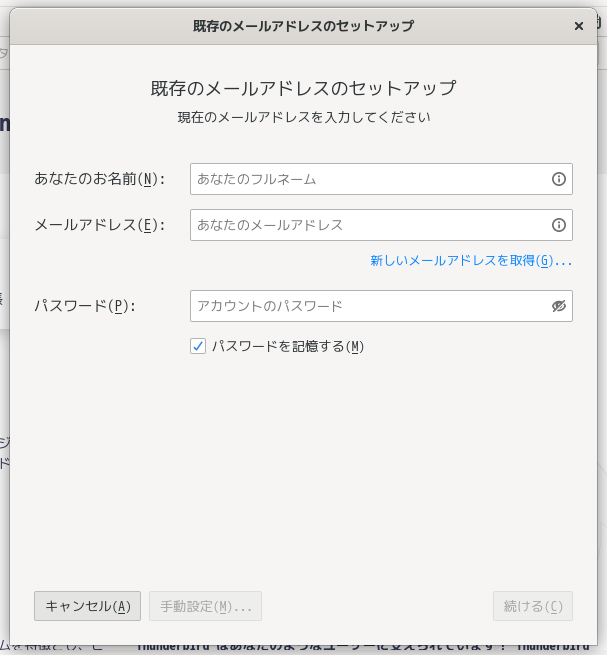Screen dimensions: 607x655
Task: Focus the あなたのフルネーム name input field
Action: [x=381, y=179]
